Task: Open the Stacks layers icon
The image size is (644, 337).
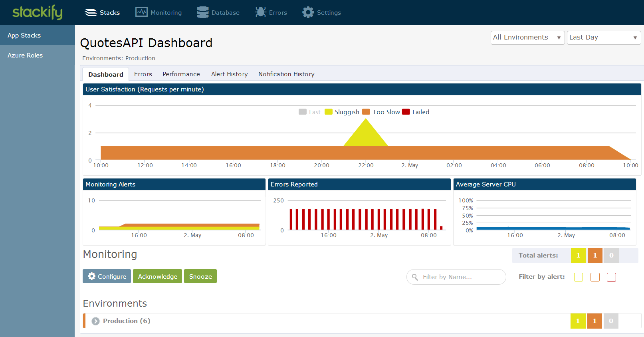Action: pos(91,12)
